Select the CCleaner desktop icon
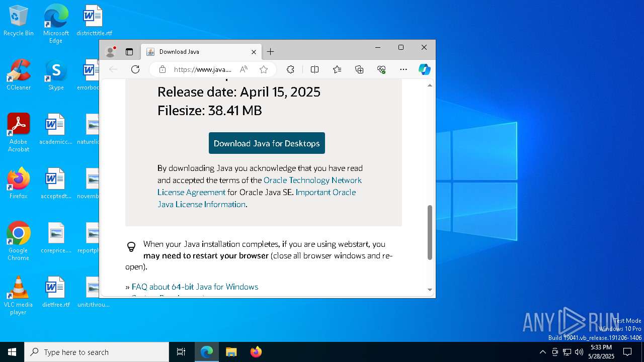The image size is (644, 362). click(19, 75)
